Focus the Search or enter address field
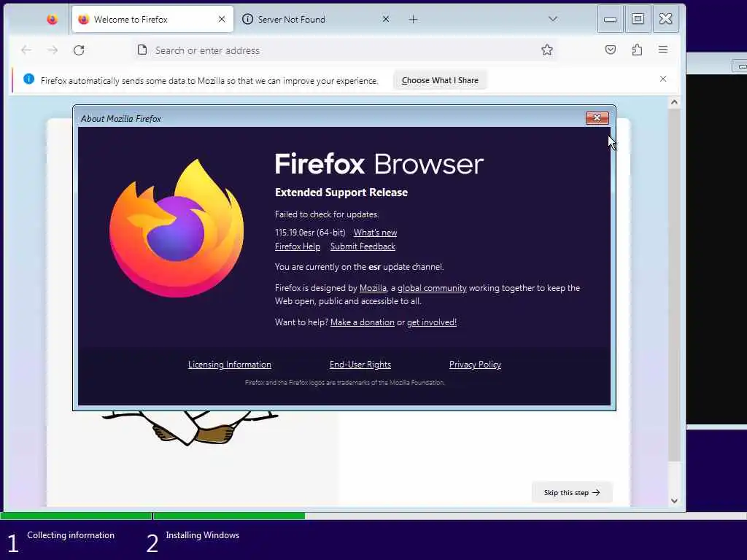This screenshot has height=560, width=747. coord(345,50)
